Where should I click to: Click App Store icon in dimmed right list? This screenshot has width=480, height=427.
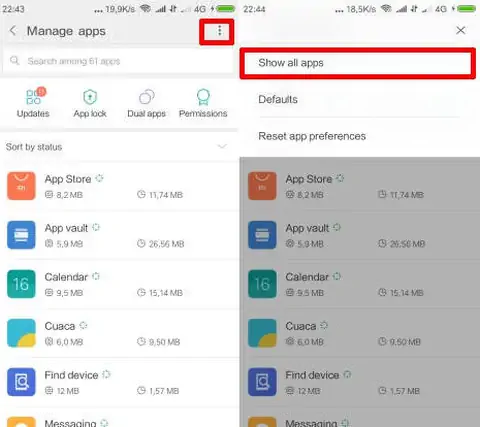(x=262, y=186)
